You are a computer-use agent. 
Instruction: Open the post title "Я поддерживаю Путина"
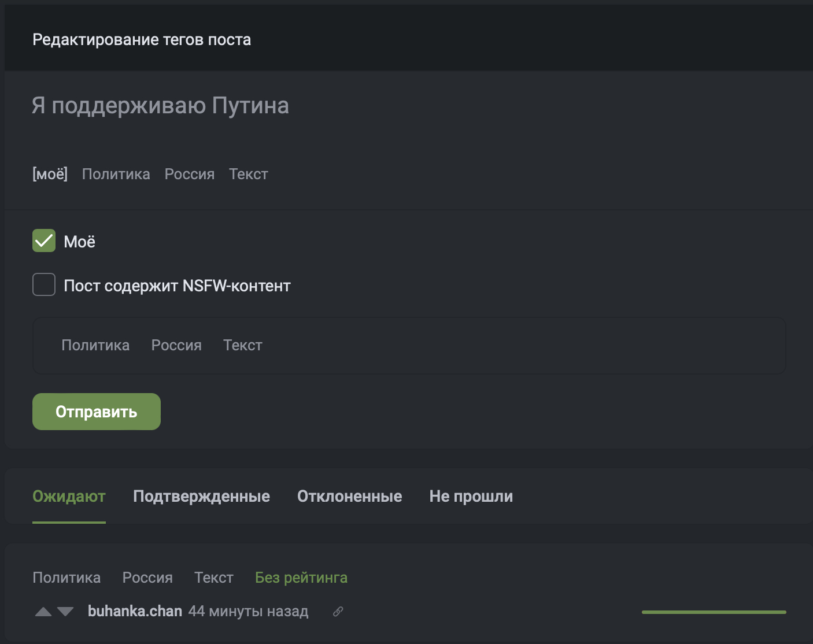(160, 106)
